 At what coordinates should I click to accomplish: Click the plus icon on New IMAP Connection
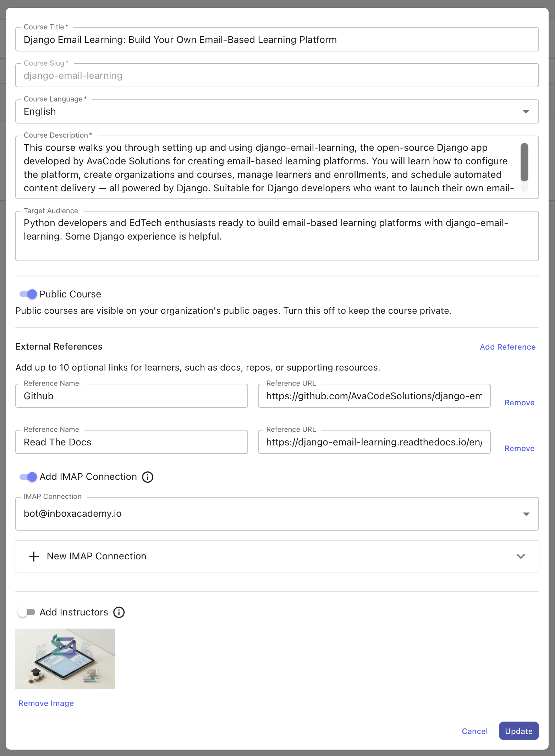coord(34,556)
